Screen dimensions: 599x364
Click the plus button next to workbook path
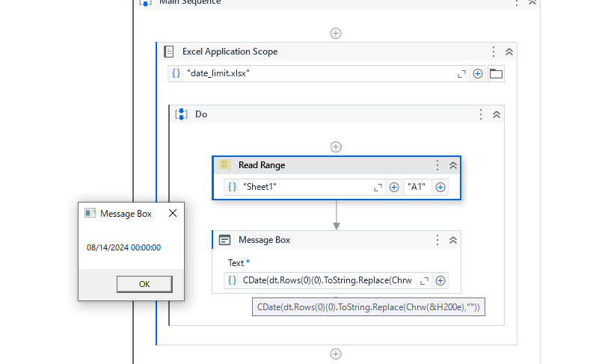(x=478, y=74)
